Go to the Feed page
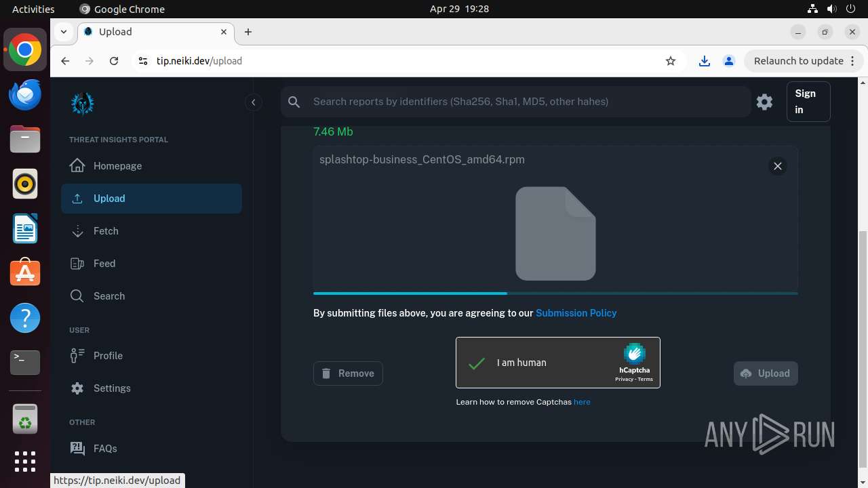The image size is (868, 488). click(151, 264)
